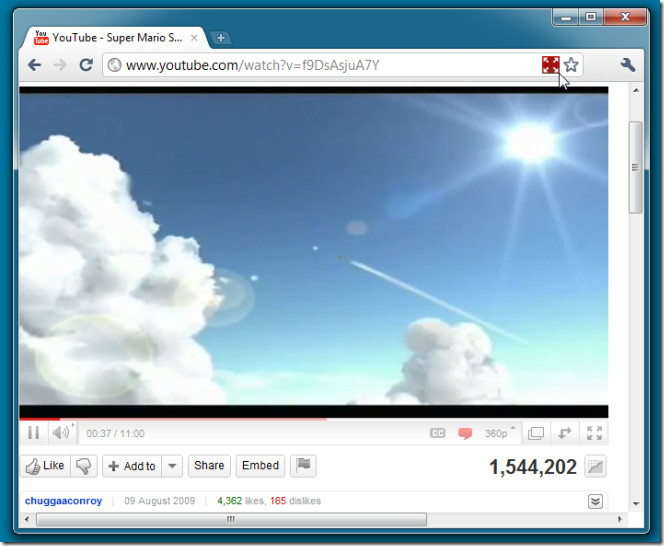Click the red full-window extension icon
Image resolution: width=664 pixels, height=546 pixels.
click(x=551, y=65)
